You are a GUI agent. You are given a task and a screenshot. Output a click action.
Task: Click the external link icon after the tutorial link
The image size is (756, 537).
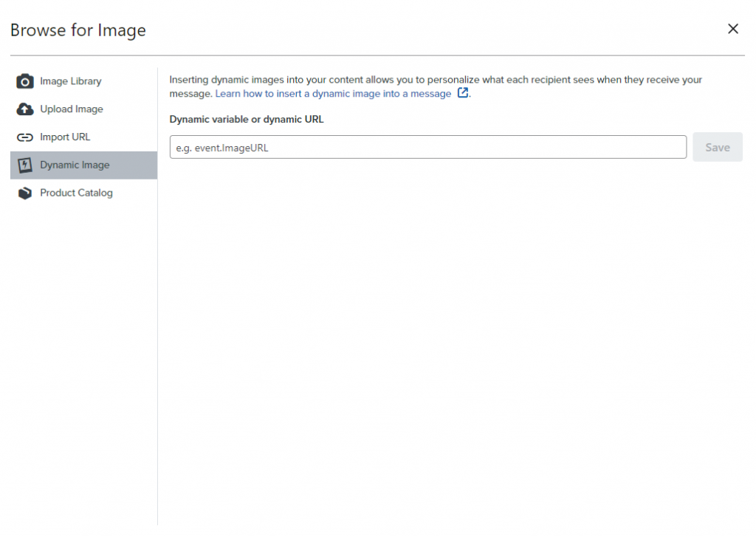[x=461, y=93]
